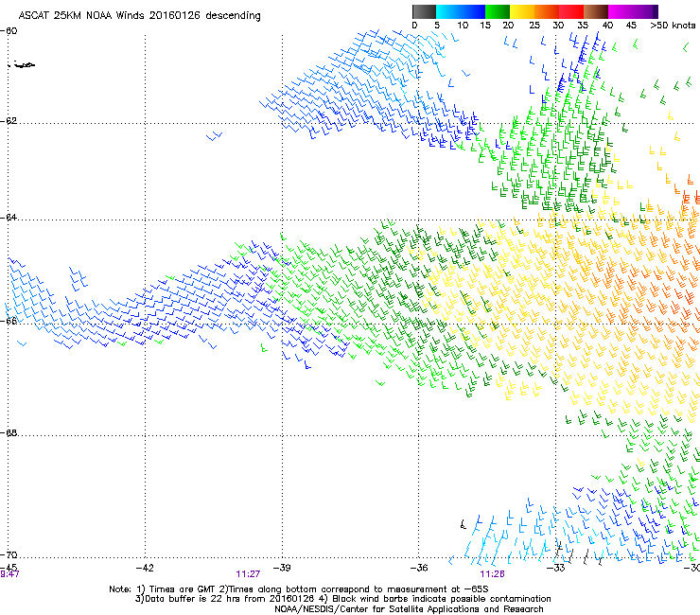Viewport: 700px width, 615px height.
Task: Click the green 15-20 knots legend swatch
Action: coord(498,11)
